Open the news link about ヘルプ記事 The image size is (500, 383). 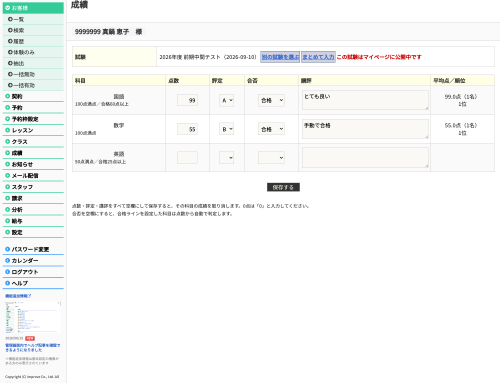click(x=33, y=348)
